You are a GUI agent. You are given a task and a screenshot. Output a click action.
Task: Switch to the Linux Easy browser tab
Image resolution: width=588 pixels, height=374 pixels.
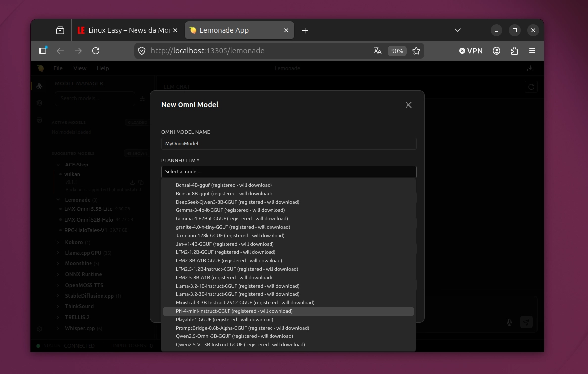tap(127, 30)
